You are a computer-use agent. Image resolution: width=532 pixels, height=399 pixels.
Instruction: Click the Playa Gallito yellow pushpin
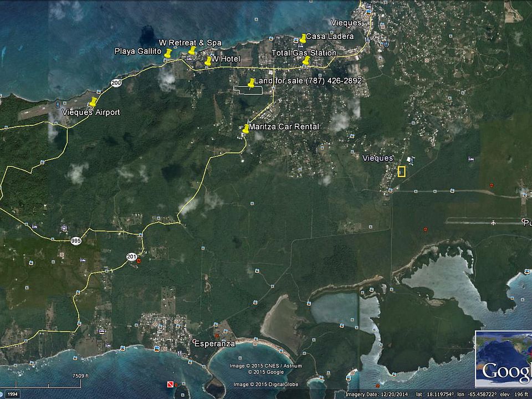tap(167, 53)
